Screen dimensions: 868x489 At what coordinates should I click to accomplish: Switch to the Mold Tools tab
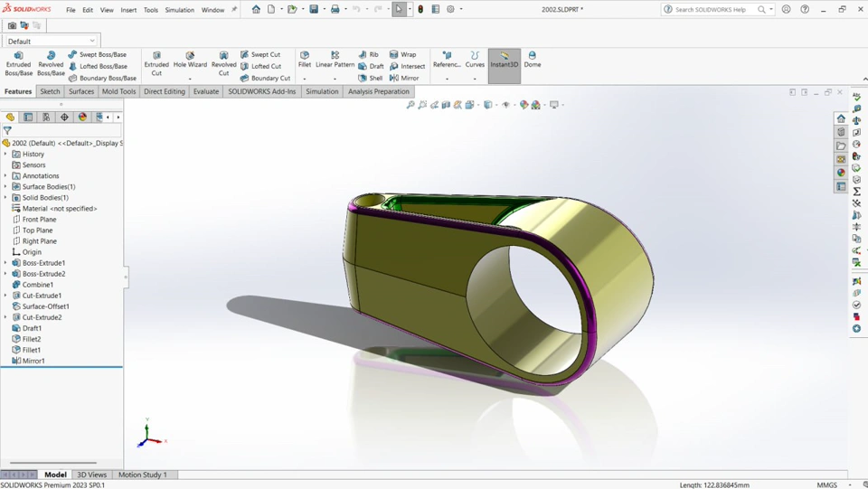coord(118,91)
